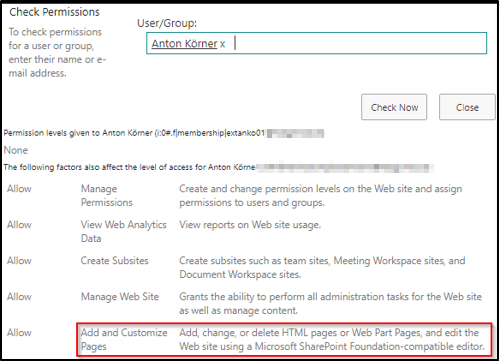Screen dimensions: 499x361
Task: Click the 'Create subsites such as team sites' description
Action: (322, 267)
